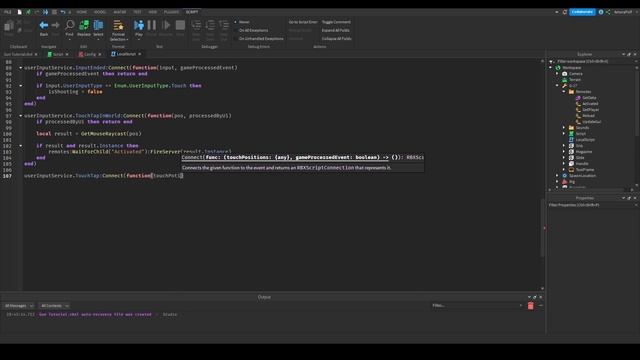
Task: Switch to the TEST ribbon tab
Action: tap(138, 12)
